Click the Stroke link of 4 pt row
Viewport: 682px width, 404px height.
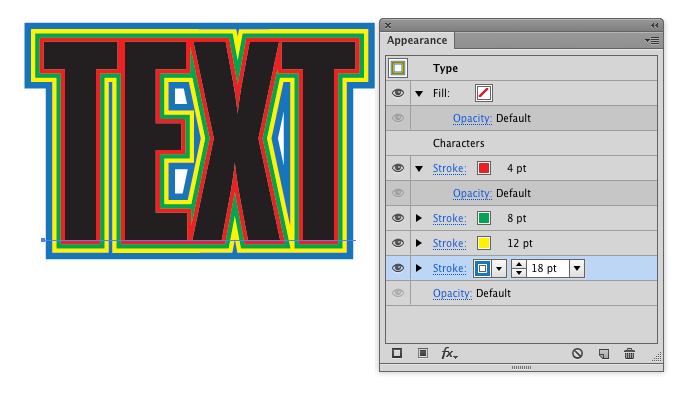[x=449, y=169]
